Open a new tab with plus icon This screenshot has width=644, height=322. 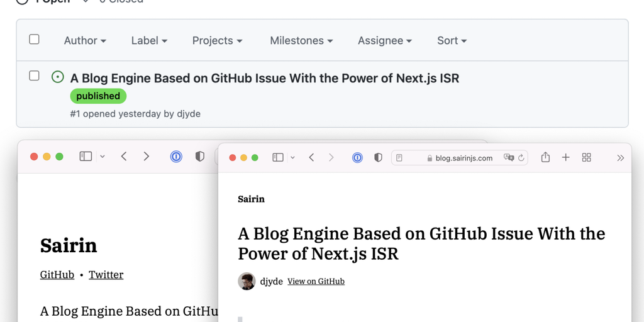pos(565,157)
